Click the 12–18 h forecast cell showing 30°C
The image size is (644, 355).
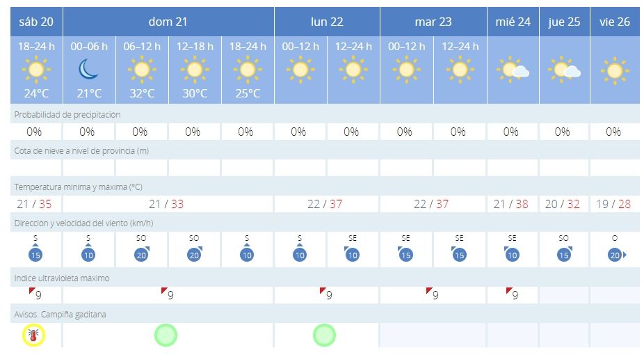click(x=195, y=70)
